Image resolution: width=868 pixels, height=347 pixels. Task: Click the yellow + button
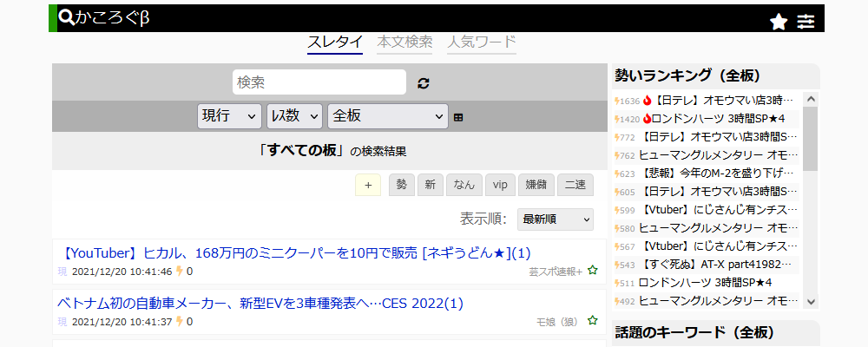[368, 186]
